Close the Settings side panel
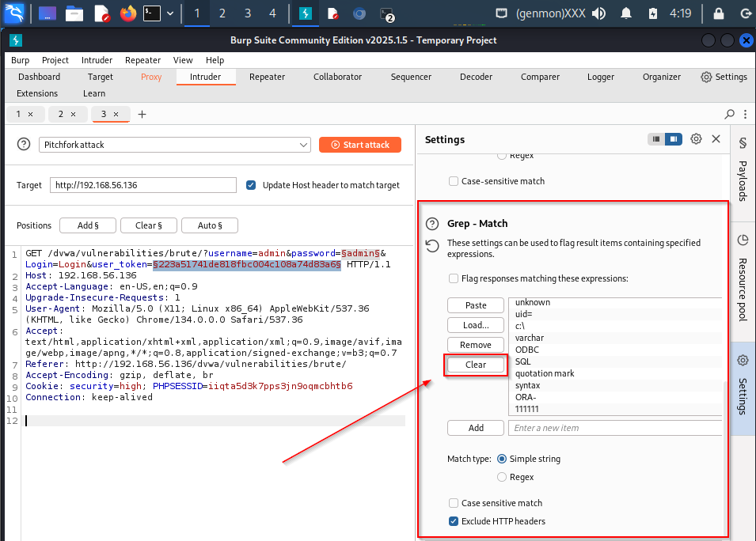 click(x=716, y=139)
